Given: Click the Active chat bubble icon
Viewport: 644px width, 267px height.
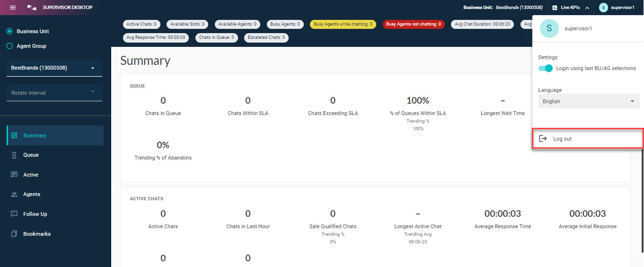Looking at the screenshot, I should (14, 175).
